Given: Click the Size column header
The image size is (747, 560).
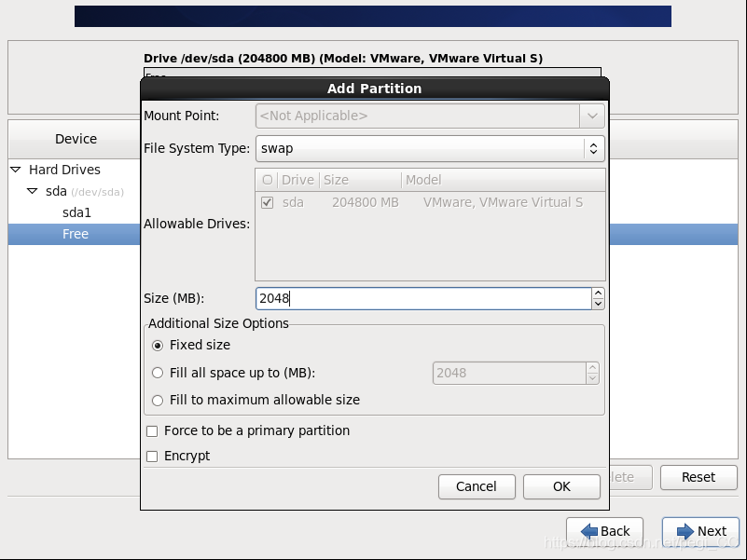Looking at the screenshot, I should click(360, 180).
